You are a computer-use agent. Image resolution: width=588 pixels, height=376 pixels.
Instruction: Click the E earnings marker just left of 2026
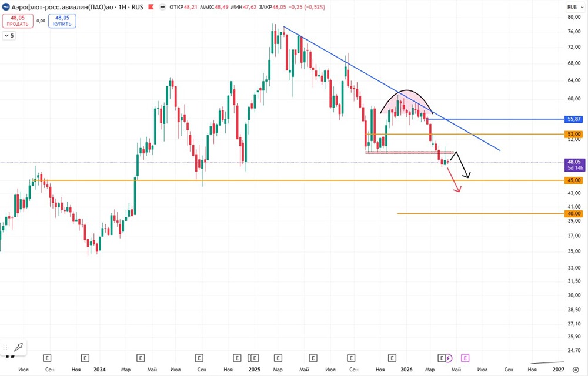[x=392, y=358]
